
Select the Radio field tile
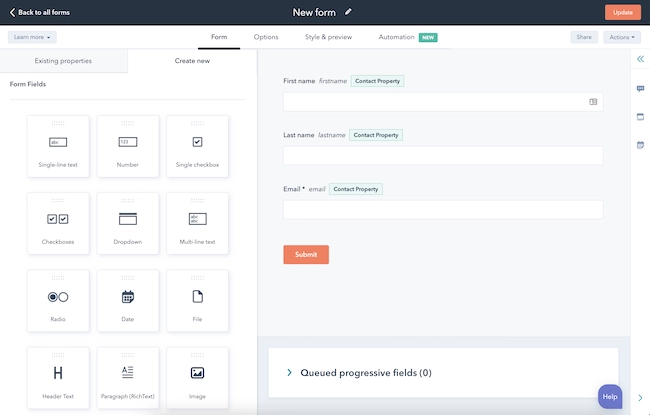(58, 300)
